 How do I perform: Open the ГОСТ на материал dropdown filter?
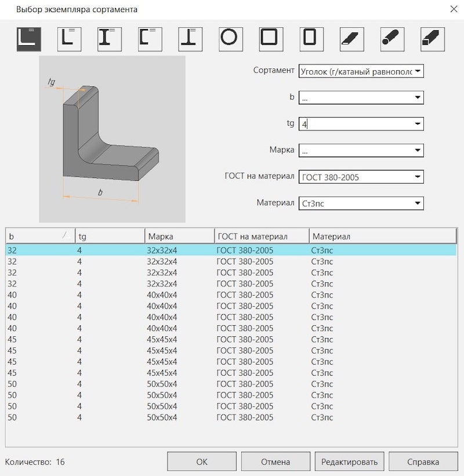click(x=418, y=177)
